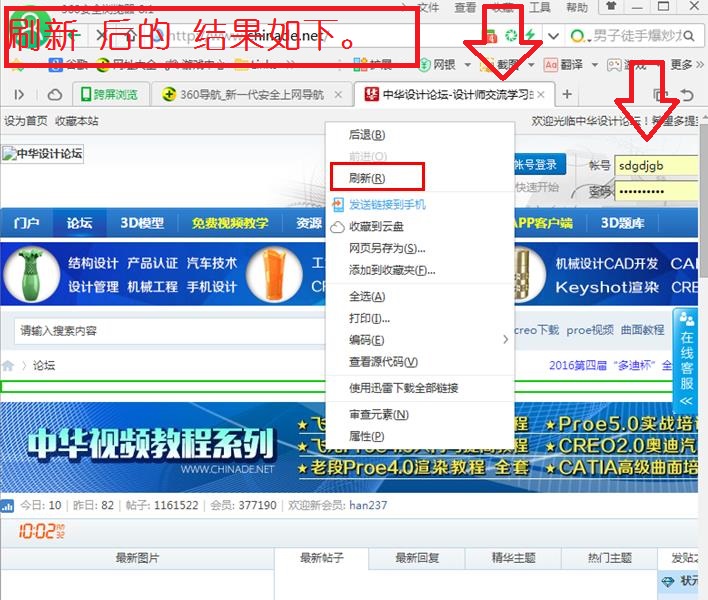The height and width of the screenshot is (600, 708).
Task: Click the 请输入搜索内容 search field
Action: [170, 331]
